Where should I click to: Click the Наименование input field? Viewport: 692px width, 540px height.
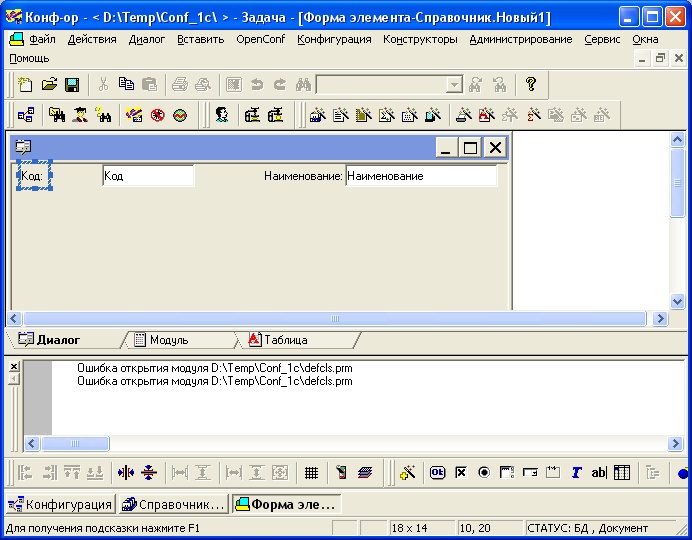coord(420,176)
